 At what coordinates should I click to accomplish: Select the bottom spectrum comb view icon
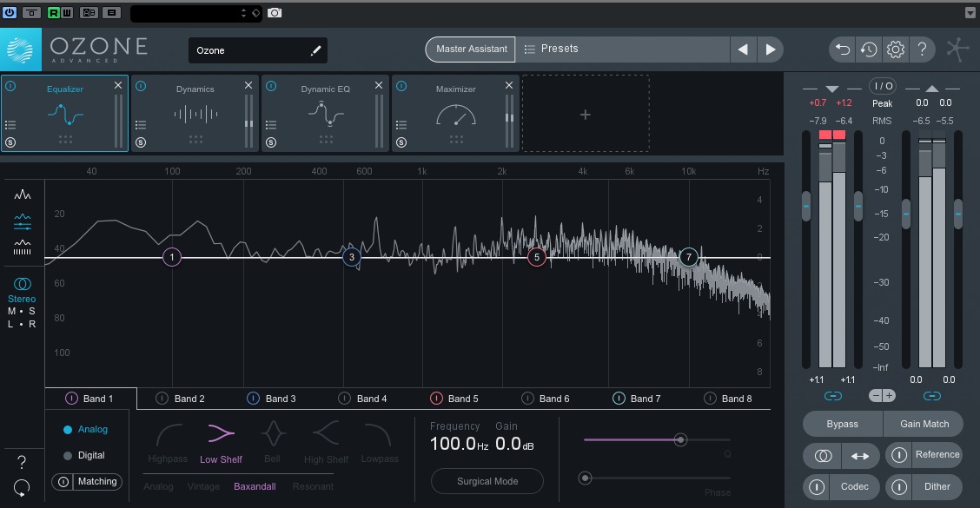pyautogui.click(x=23, y=247)
